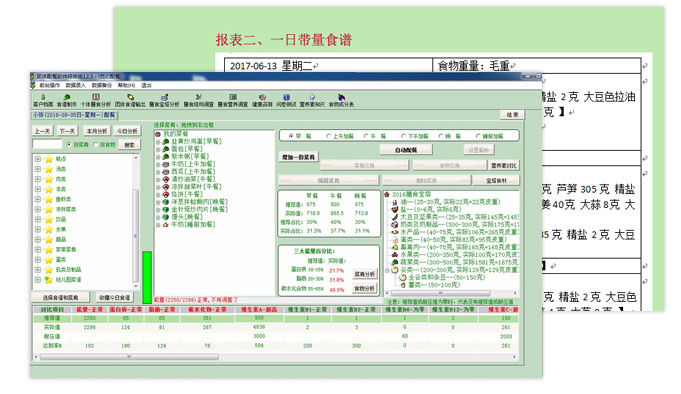
Task: Open 健康咨询 toolbar icon
Action: click(262, 100)
